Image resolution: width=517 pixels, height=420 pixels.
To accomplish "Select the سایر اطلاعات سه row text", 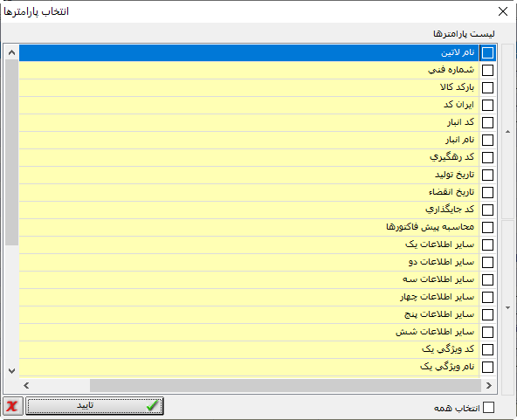I will 438,279.
